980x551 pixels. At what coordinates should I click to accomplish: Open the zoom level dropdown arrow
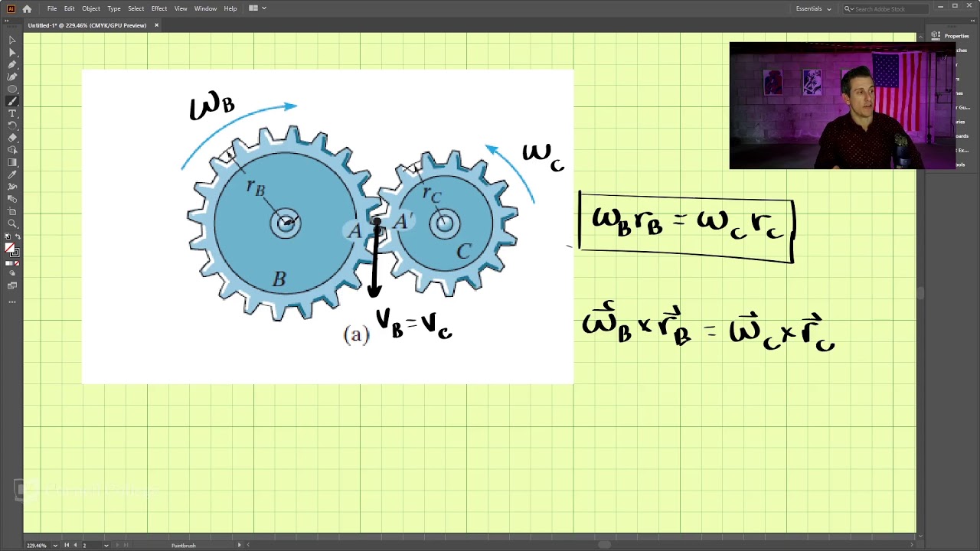pyautogui.click(x=55, y=546)
